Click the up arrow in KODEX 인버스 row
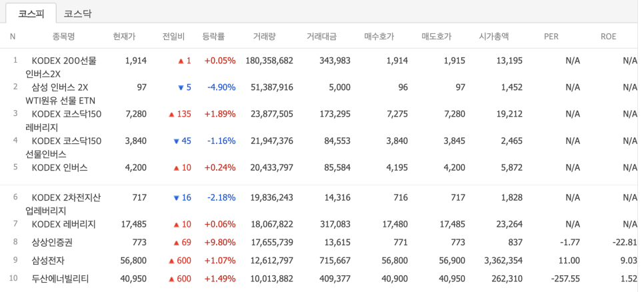644x292 pixels. coord(176,168)
